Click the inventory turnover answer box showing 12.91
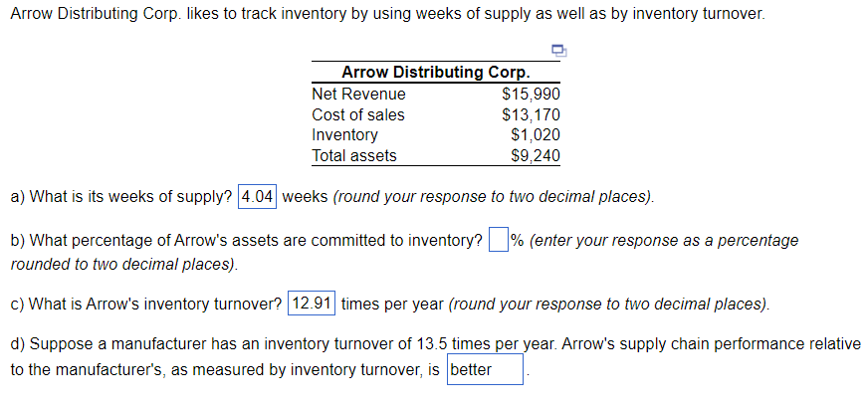 click(x=312, y=304)
